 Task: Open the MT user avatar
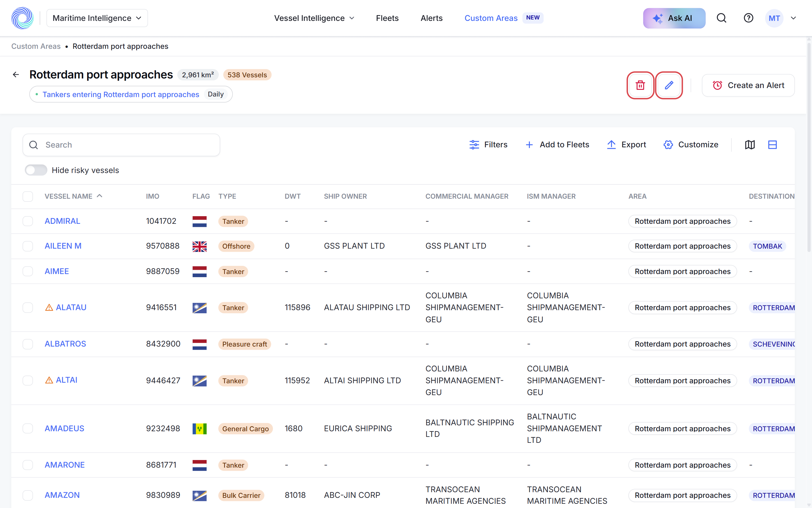click(774, 18)
